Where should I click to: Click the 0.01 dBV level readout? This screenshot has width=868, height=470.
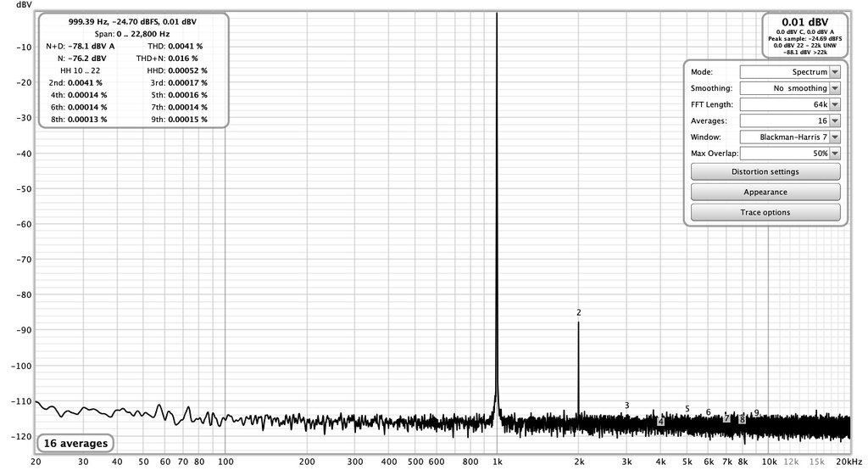805,22
